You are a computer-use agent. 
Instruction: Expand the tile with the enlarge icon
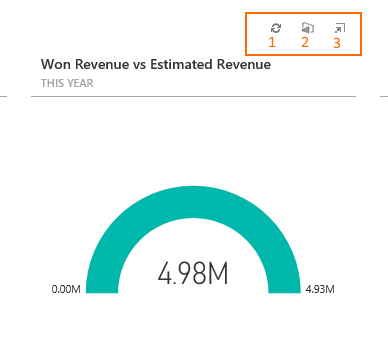(x=340, y=28)
